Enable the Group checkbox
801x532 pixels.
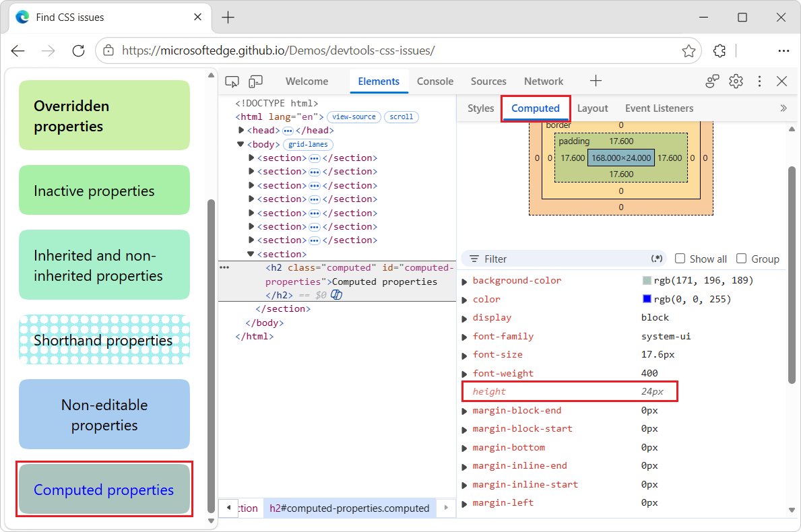tap(741, 259)
